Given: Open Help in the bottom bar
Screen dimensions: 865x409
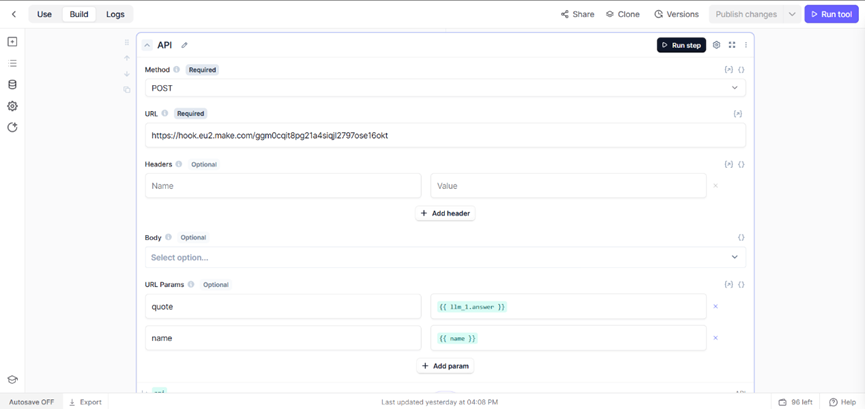Looking at the screenshot, I should click(842, 402).
